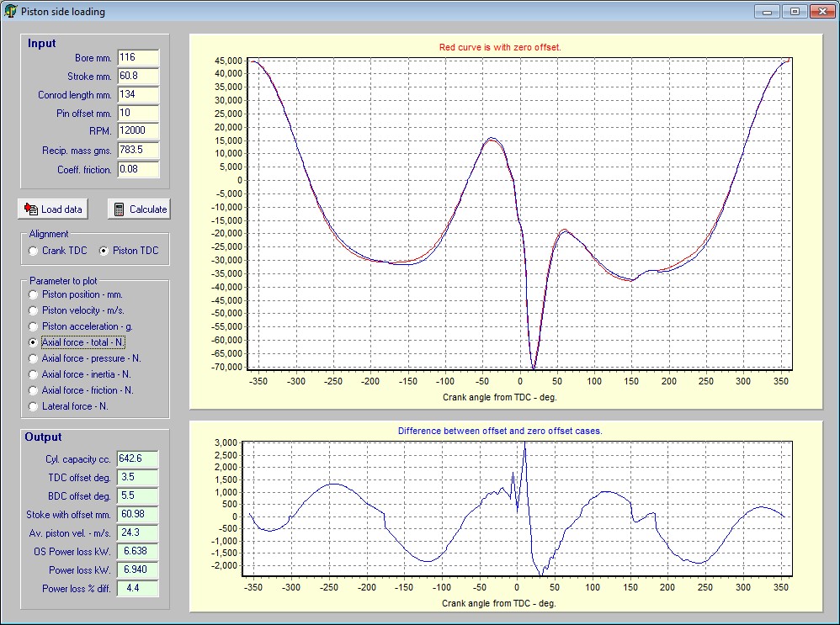Select the RPM input box
The image size is (840, 625).
pos(137,132)
